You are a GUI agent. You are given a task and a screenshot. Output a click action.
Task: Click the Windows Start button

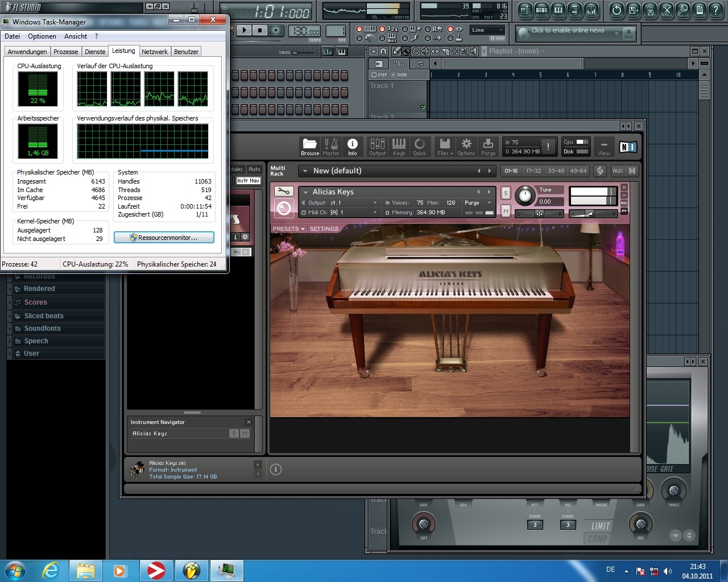click(x=15, y=570)
